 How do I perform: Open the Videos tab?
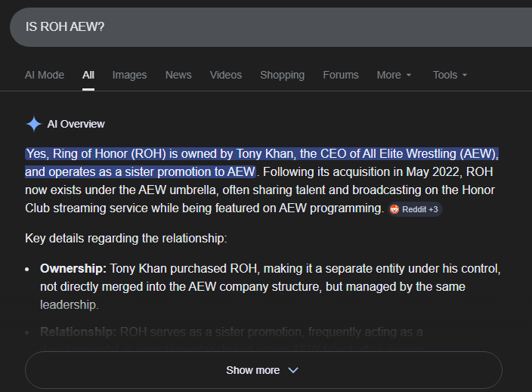click(226, 75)
